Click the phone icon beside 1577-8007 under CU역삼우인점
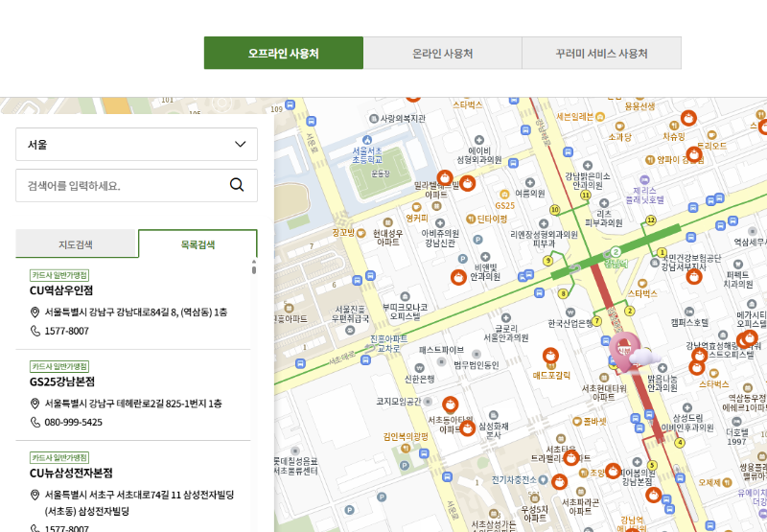 click(x=35, y=331)
